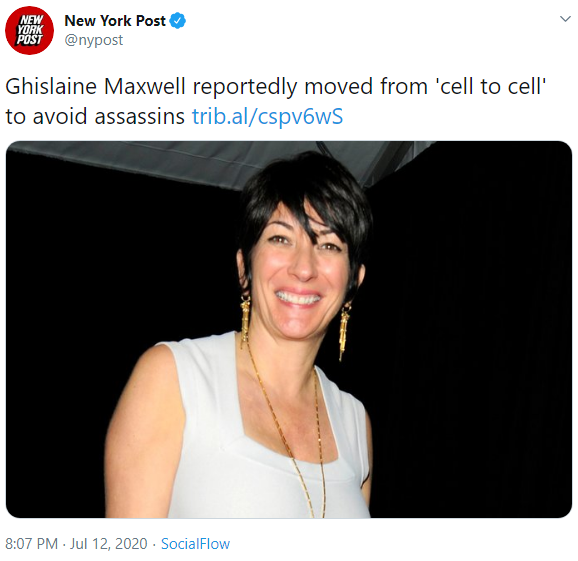
Task: Click the 8:07 PM timestamp
Action: pos(32,544)
